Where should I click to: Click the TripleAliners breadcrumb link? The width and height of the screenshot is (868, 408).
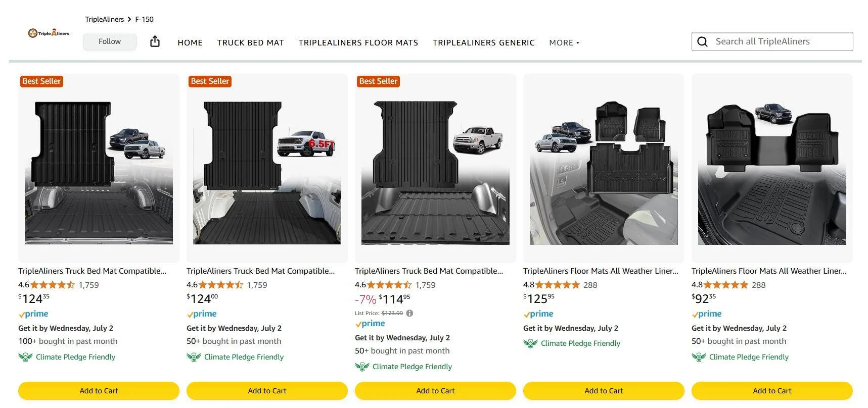point(104,19)
